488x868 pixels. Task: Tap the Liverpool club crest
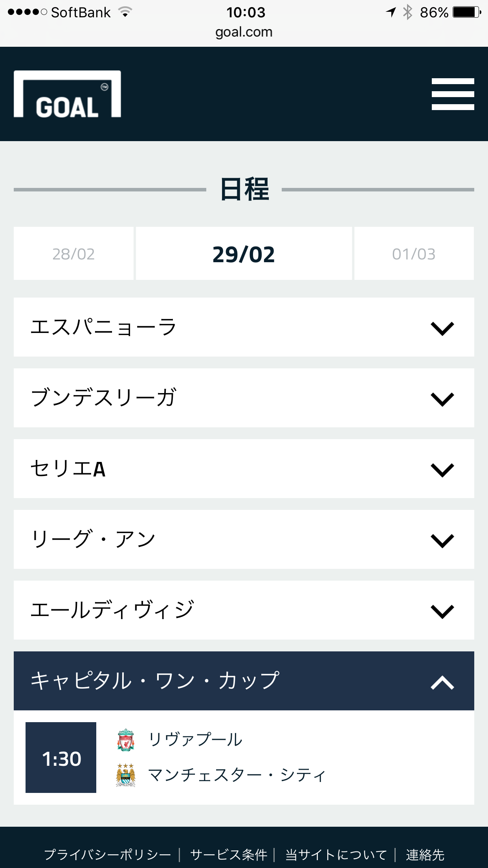tap(126, 739)
